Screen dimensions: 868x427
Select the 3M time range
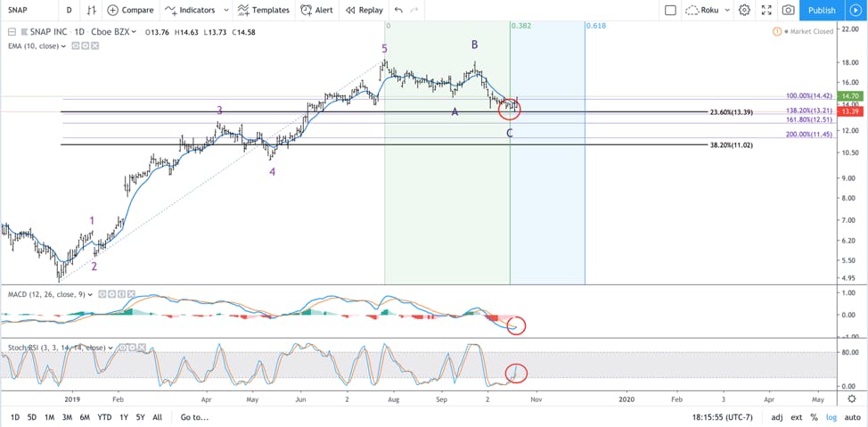[67, 417]
